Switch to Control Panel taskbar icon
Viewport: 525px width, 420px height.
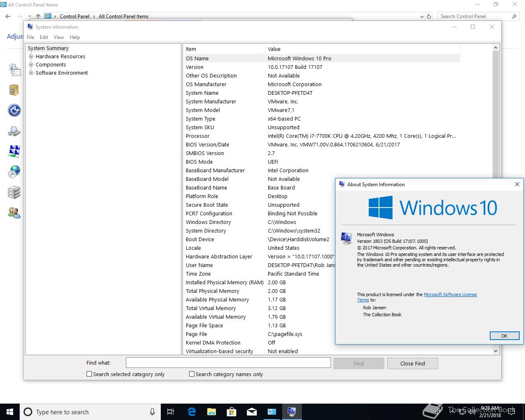pos(272,412)
